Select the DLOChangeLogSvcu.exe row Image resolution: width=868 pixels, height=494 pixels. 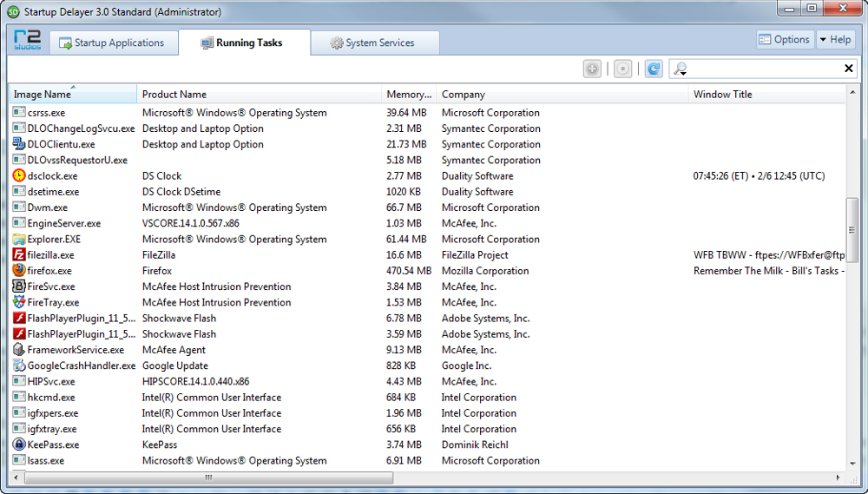tap(427, 128)
